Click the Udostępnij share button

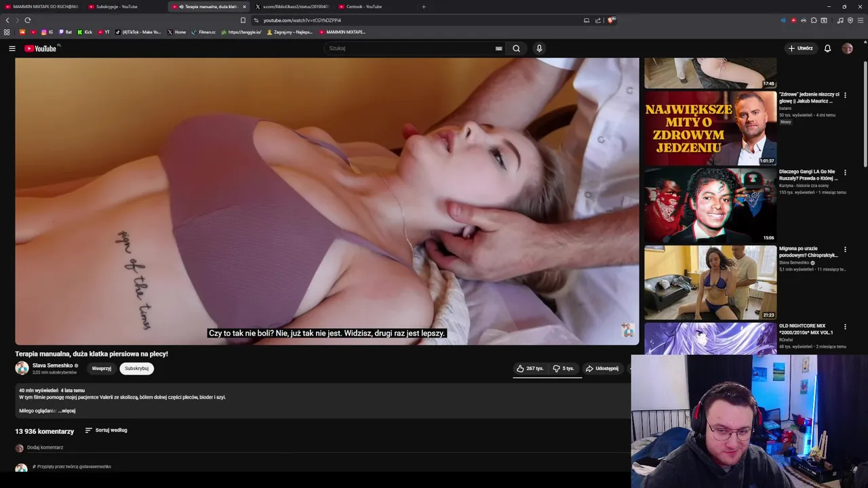pos(602,369)
